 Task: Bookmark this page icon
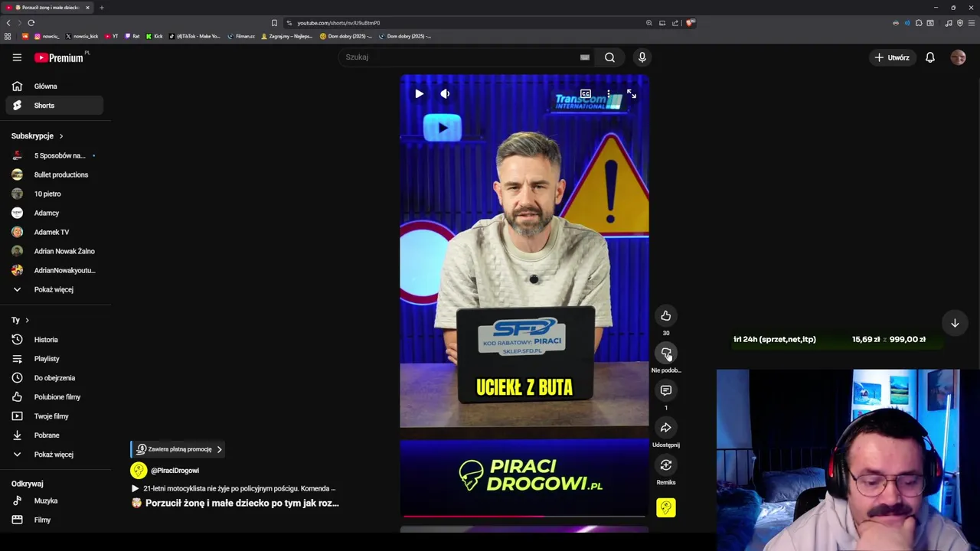[274, 23]
